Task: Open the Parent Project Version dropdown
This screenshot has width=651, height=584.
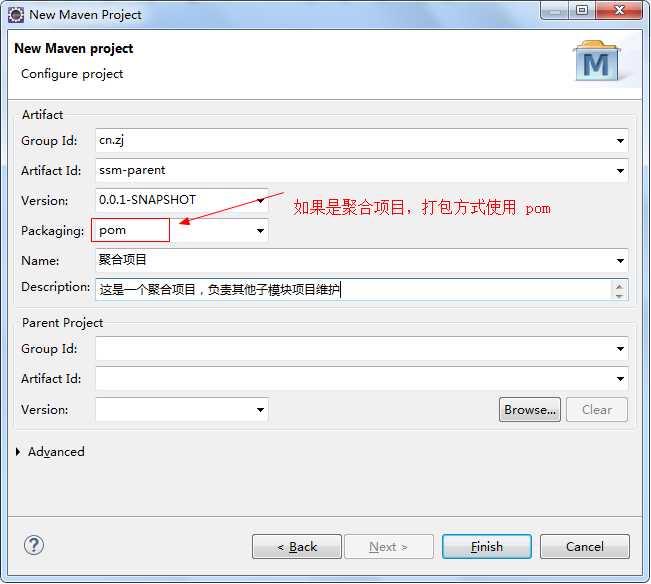Action: (x=260, y=410)
